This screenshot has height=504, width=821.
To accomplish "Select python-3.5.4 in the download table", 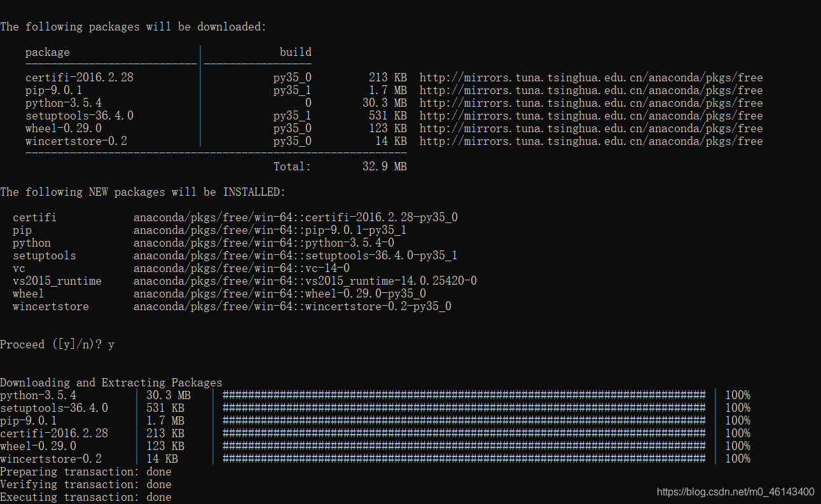I will click(64, 103).
